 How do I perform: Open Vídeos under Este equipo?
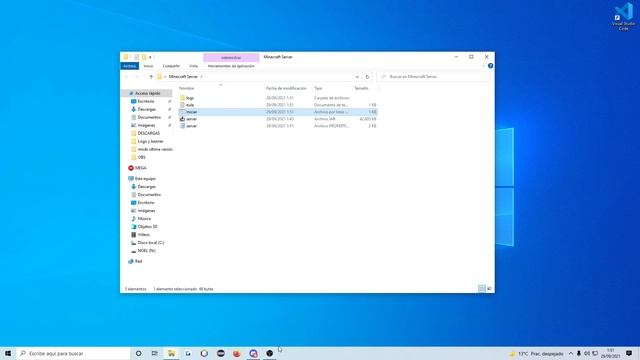point(143,235)
